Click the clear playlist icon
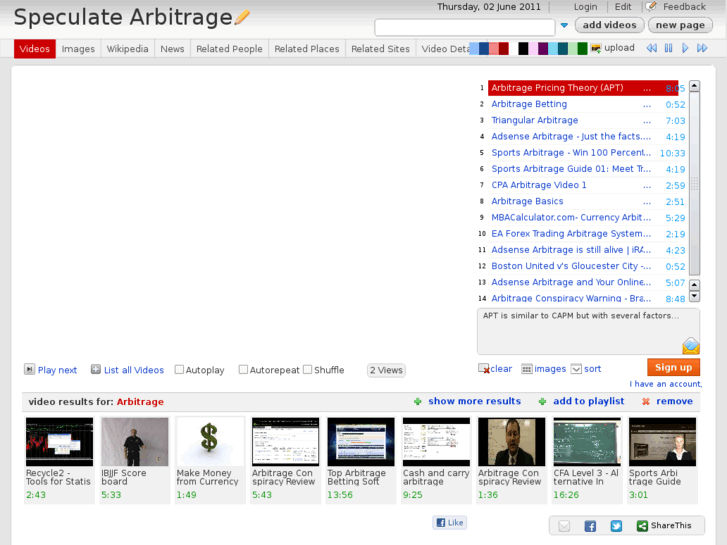The width and height of the screenshot is (727, 545). [484, 369]
